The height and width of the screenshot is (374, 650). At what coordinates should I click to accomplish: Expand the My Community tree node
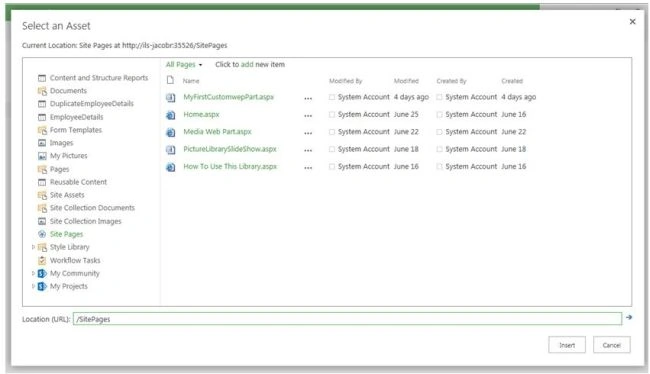click(33, 273)
